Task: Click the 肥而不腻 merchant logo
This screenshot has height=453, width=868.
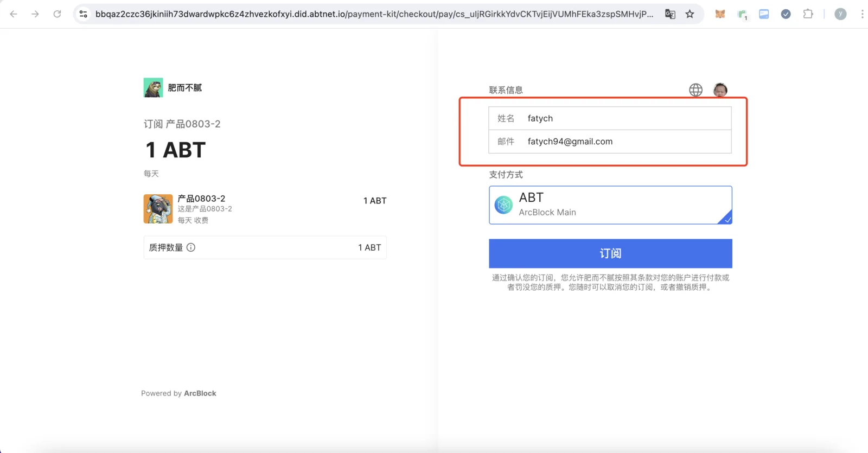Action: [x=153, y=88]
